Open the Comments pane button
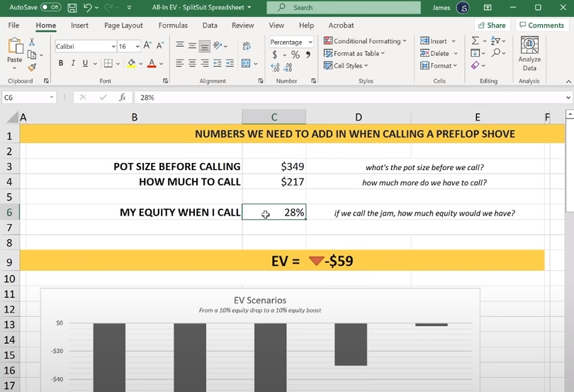Image resolution: width=574 pixels, height=392 pixels. [541, 26]
